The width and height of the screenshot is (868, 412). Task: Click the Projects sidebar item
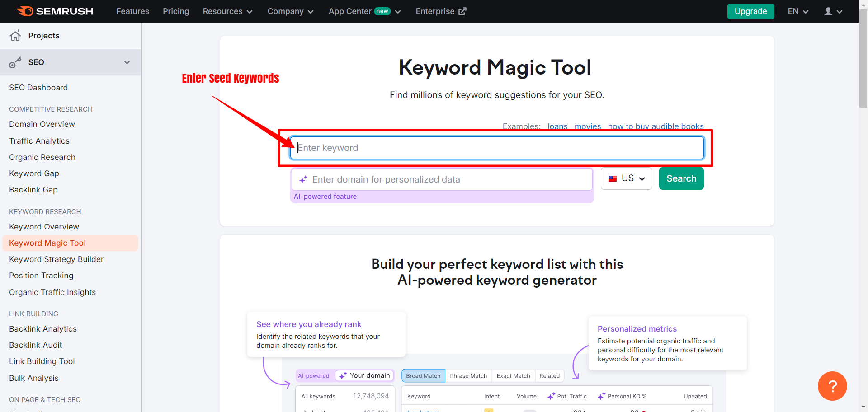pyautogui.click(x=70, y=36)
